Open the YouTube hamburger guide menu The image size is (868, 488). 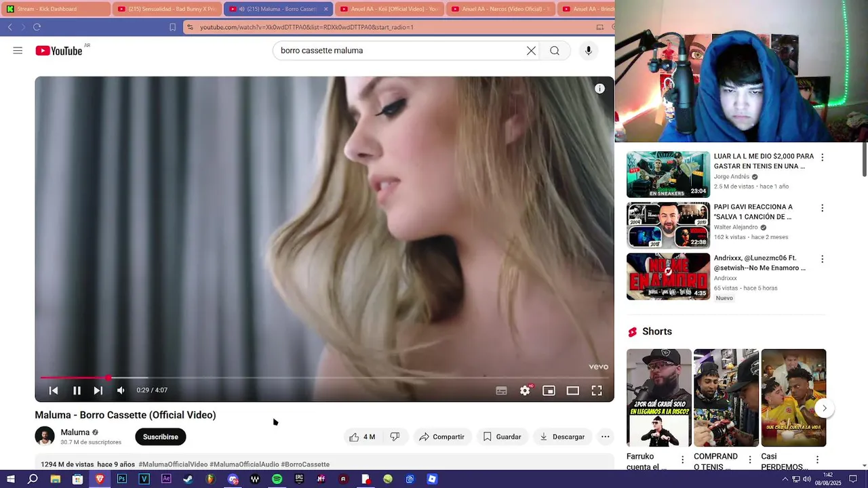tap(18, 51)
